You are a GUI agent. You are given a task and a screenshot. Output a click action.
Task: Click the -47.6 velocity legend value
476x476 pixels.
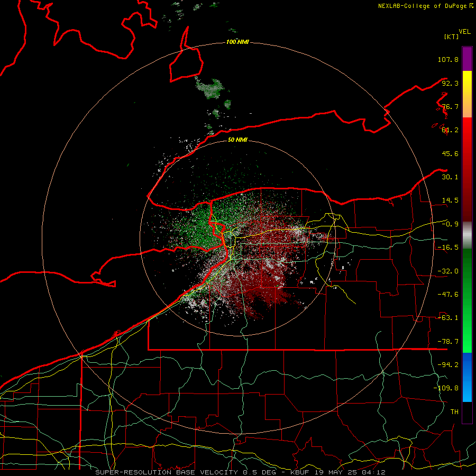448,295
